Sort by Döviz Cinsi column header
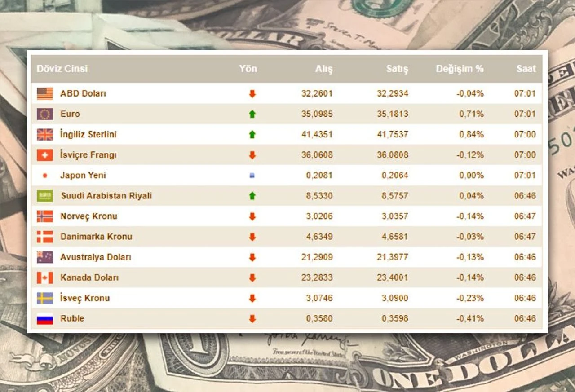The height and width of the screenshot is (392, 575). (x=62, y=69)
